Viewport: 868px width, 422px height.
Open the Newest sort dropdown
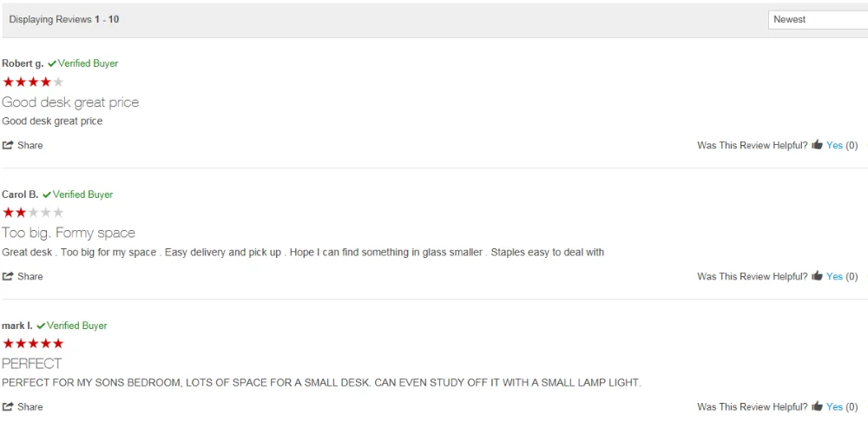click(x=818, y=19)
